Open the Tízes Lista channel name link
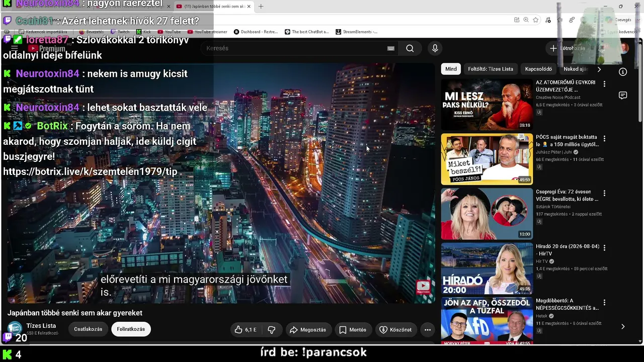The image size is (644, 362). (x=41, y=326)
